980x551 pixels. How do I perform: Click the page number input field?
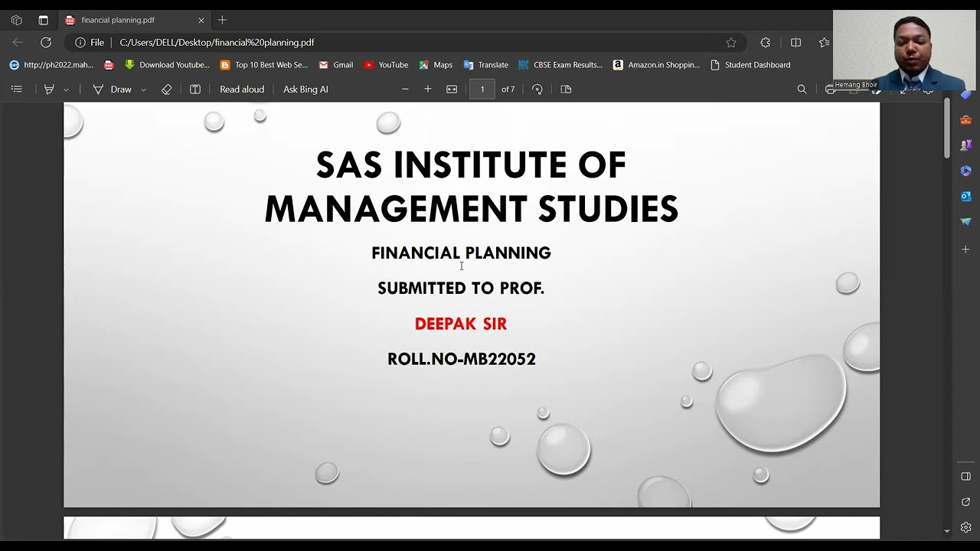[482, 90]
